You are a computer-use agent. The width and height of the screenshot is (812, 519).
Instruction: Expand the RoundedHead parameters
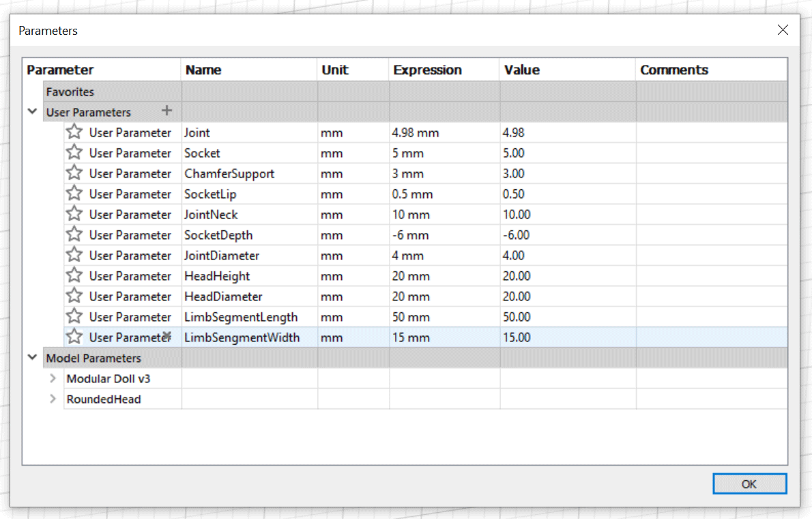(53, 399)
